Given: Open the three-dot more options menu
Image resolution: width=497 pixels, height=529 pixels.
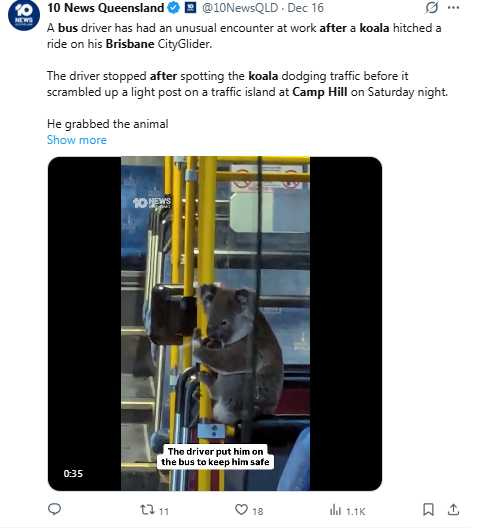Looking at the screenshot, I should [453, 8].
